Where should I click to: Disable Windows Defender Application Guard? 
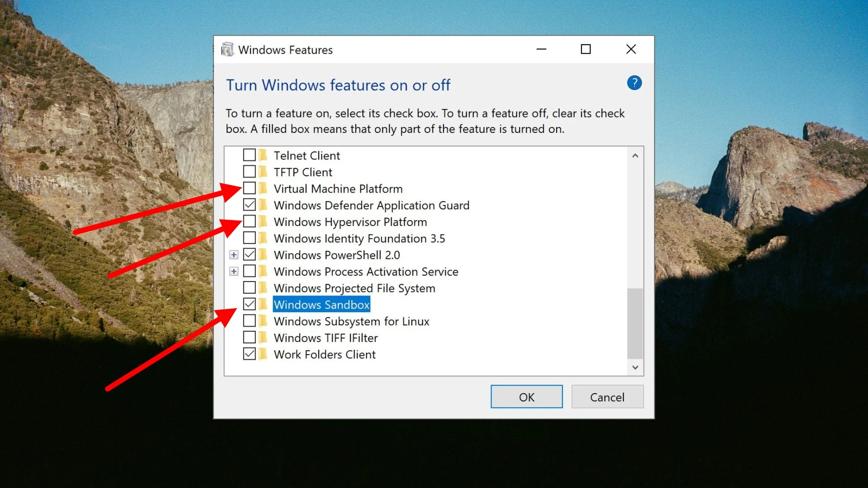point(249,205)
